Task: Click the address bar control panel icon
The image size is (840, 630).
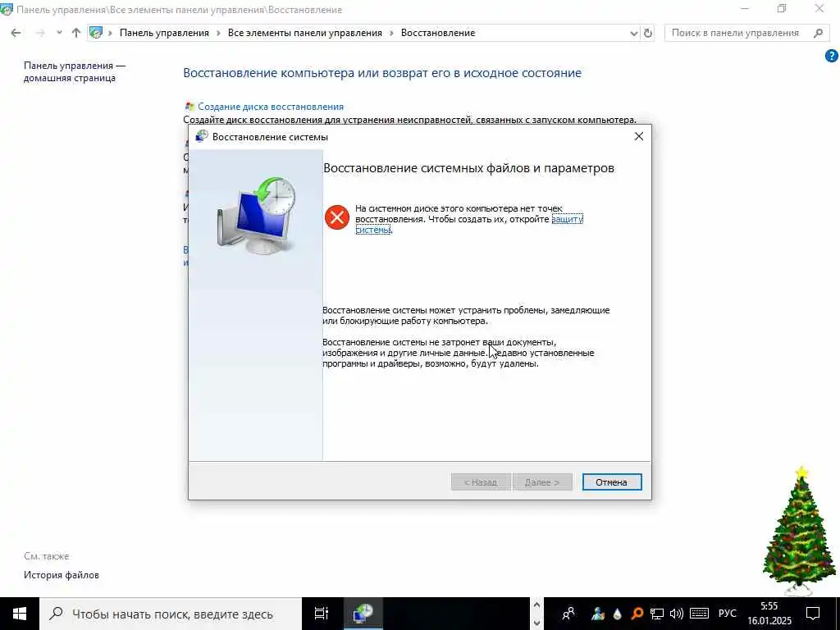Action: click(x=96, y=33)
